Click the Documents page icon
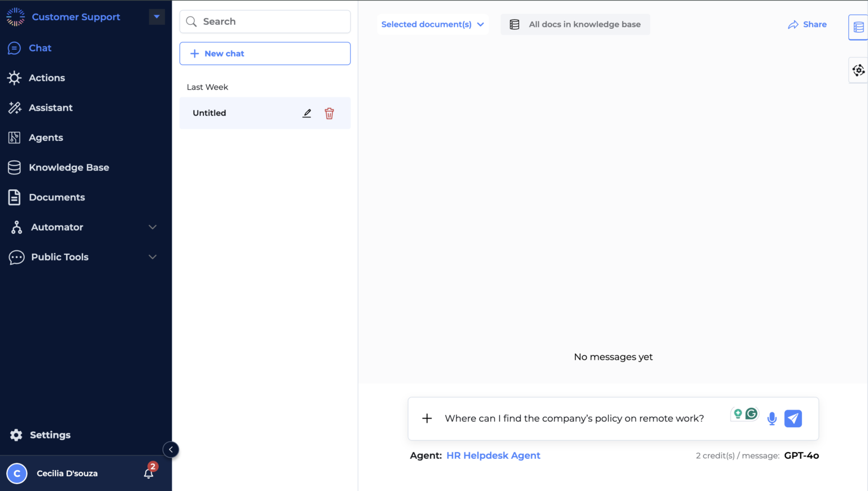This screenshot has width=868, height=491. (15, 198)
